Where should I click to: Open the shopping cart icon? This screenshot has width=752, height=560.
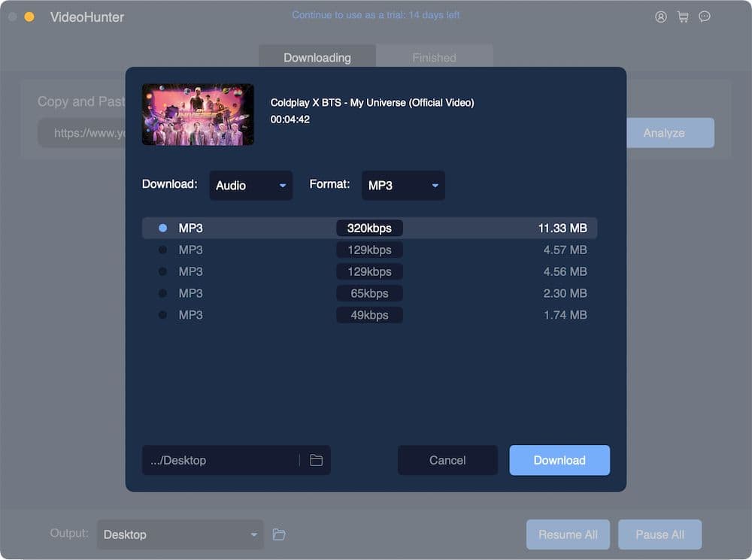point(683,17)
